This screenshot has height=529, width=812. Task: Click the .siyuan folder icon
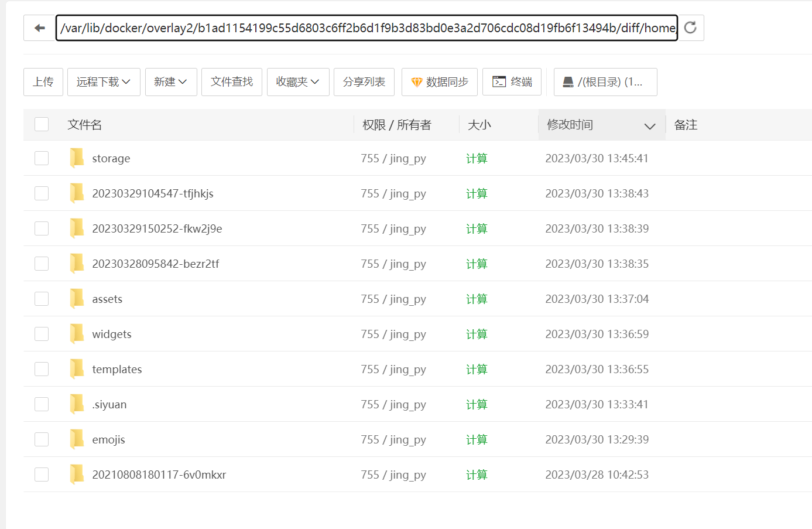pos(77,404)
